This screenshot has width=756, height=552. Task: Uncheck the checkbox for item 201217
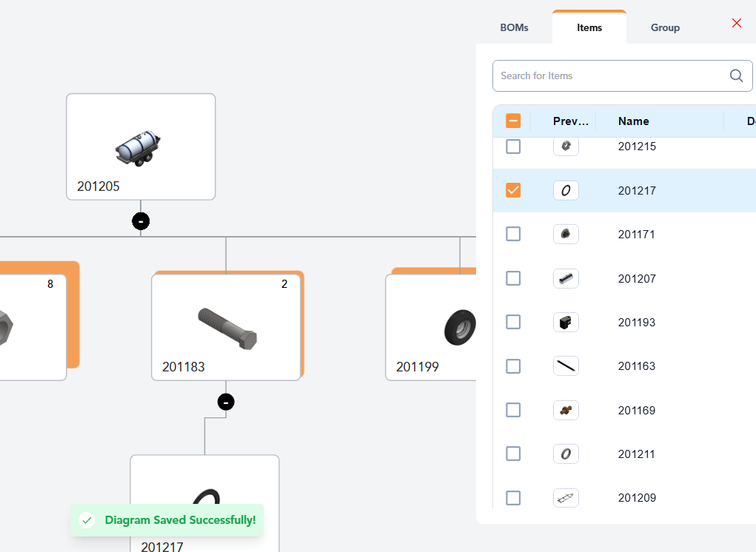(x=513, y=190)
